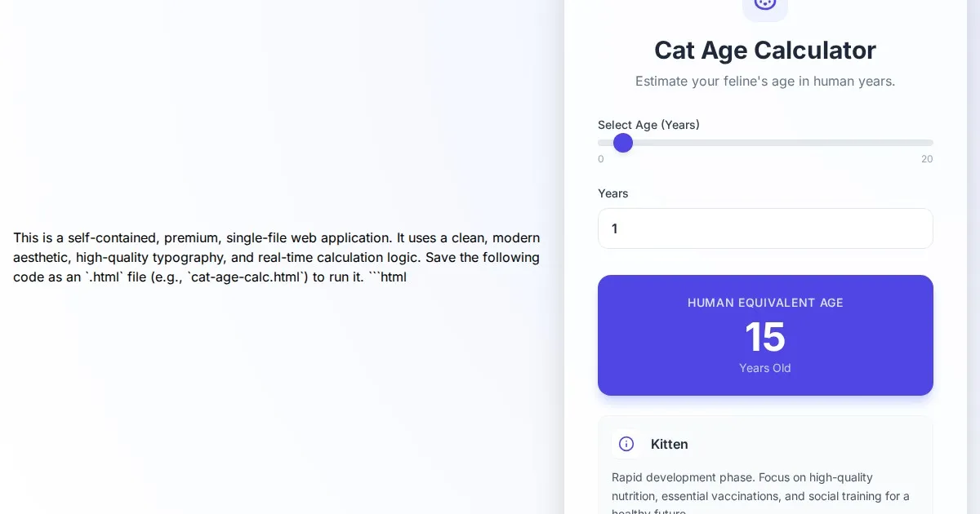Focus the Years number input field
This screenshot has height=514, width=980.
pos(765,228)
